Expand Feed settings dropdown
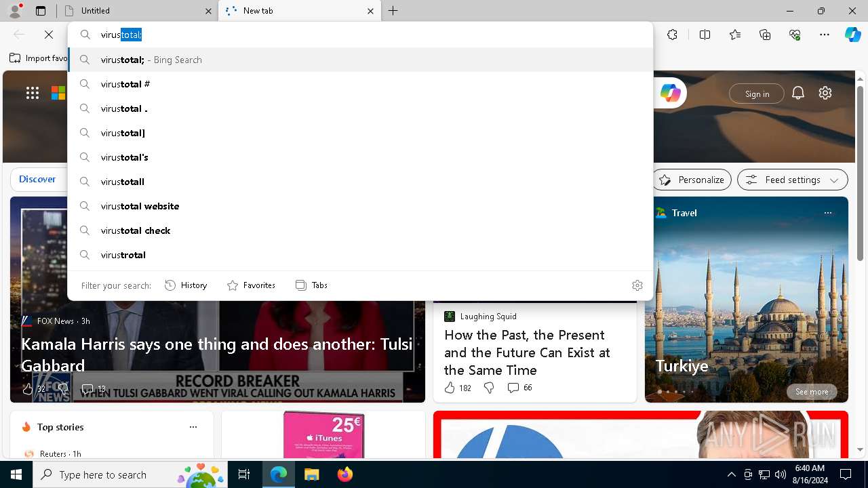The width and height of the screenshot is (868, 488). pyautogui.click(x=792, y=180)
